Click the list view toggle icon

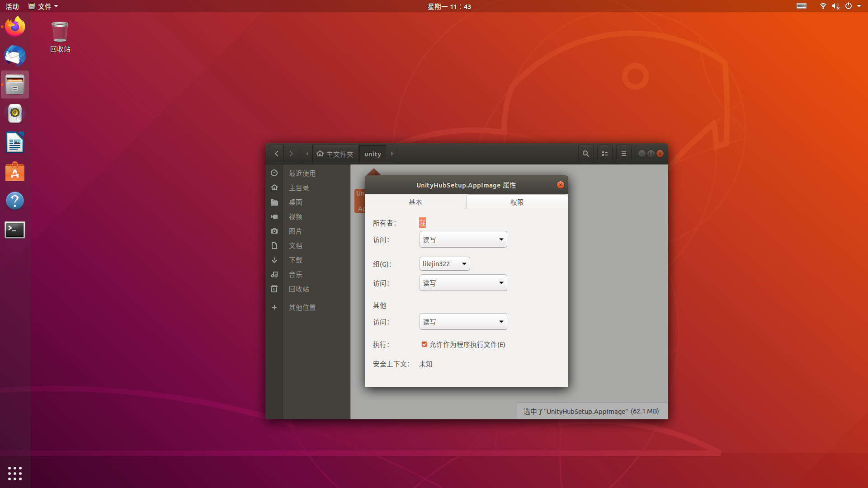coord(604,154)
